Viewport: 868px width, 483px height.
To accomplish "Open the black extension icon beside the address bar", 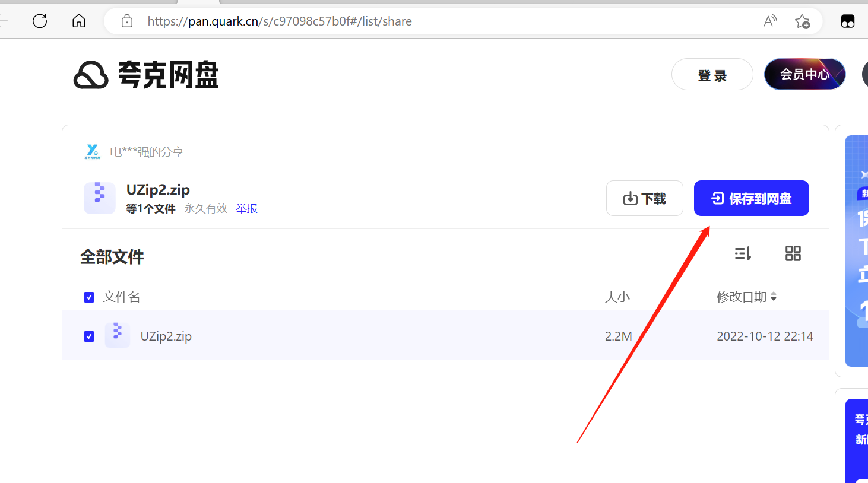I will tap(848, 22).
